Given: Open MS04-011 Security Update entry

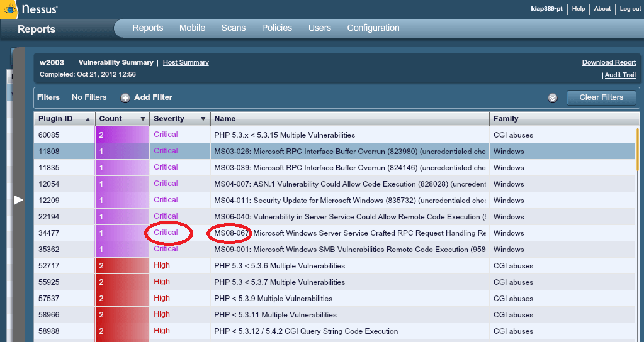Looking at the screenshot, I should point(350,201).
